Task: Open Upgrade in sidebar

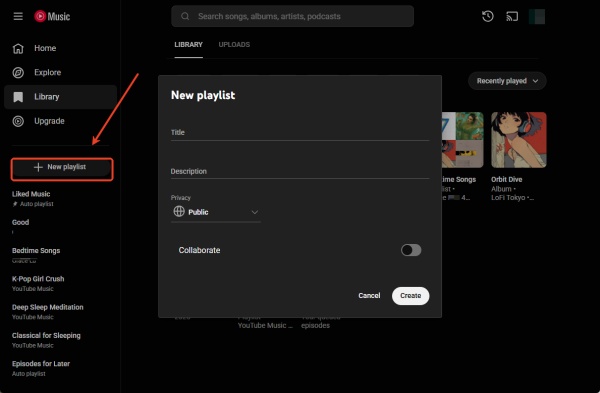Action: [x=60, y=121]
